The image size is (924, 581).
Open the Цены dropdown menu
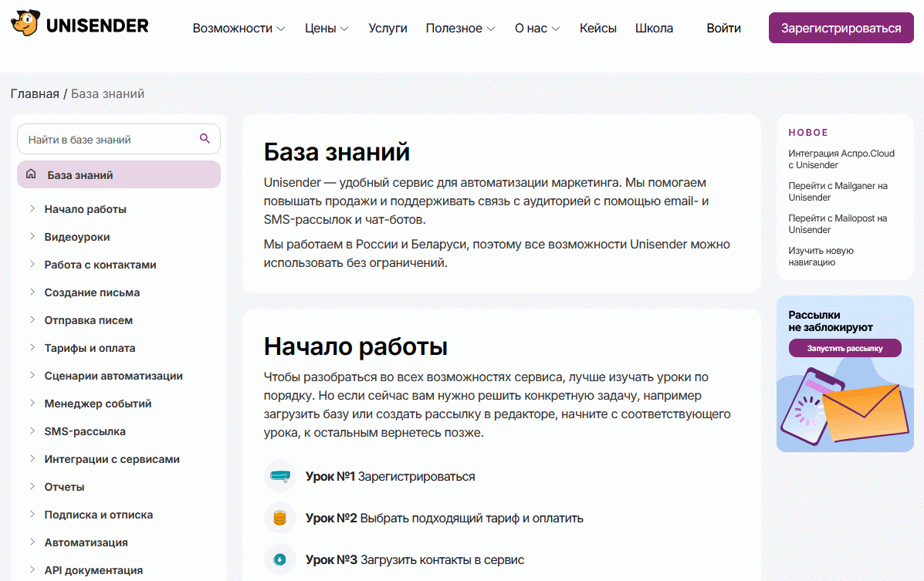tap(327, 29)
